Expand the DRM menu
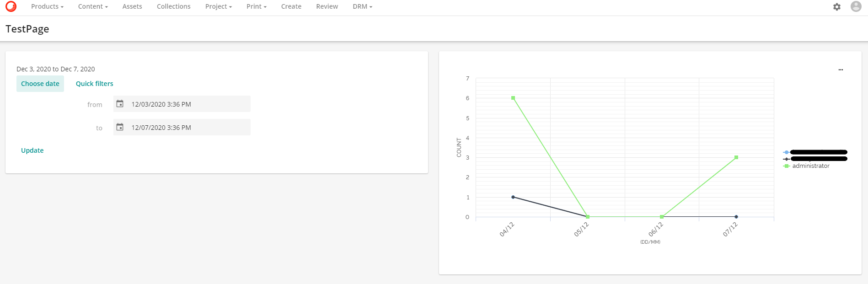Screen dimensions: 868x284 pos(362,6)
